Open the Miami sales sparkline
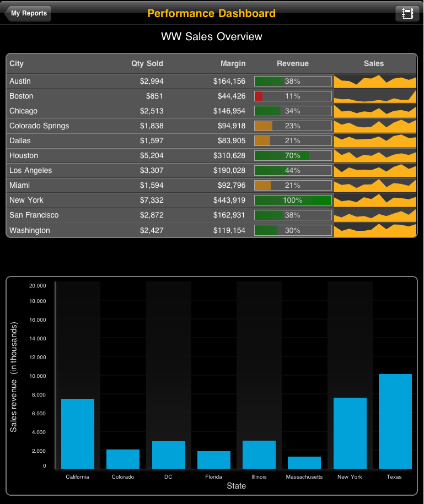Screen dimensions: 424x504 click(375, 186)
